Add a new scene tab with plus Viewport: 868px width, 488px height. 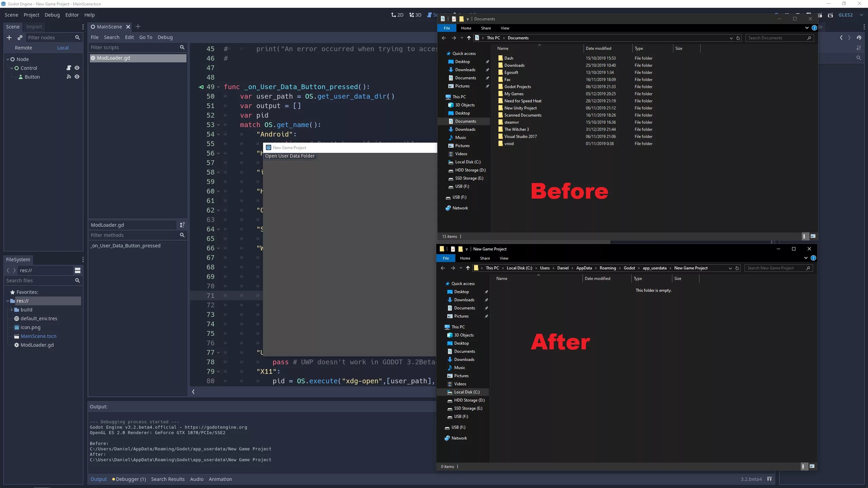[x=138, y=27]
